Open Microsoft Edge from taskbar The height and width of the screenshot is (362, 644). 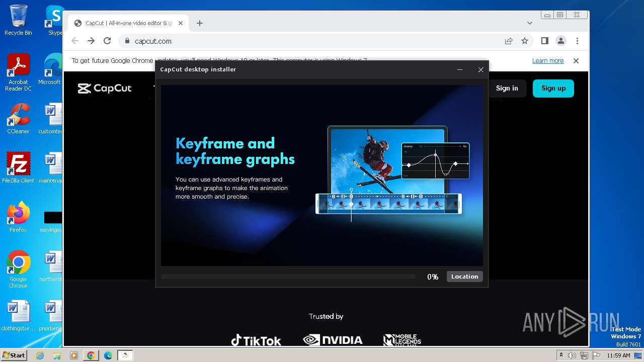coord(108,355)
